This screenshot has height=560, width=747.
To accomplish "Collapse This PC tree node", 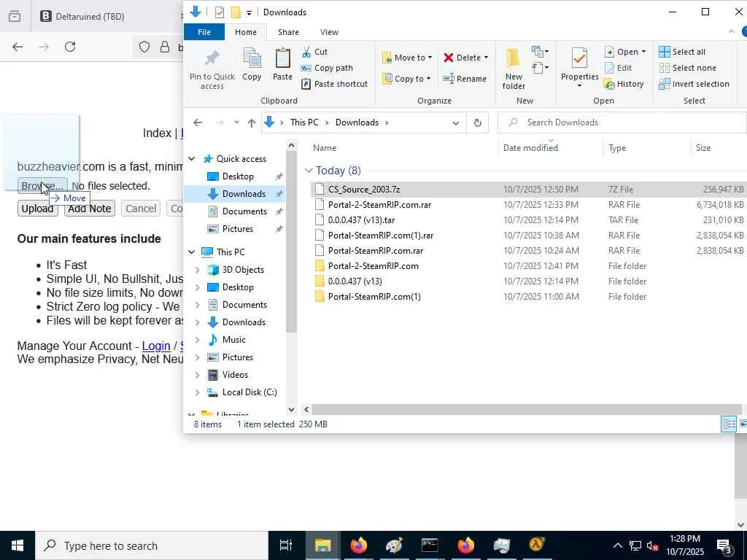I will click(192, 252).
